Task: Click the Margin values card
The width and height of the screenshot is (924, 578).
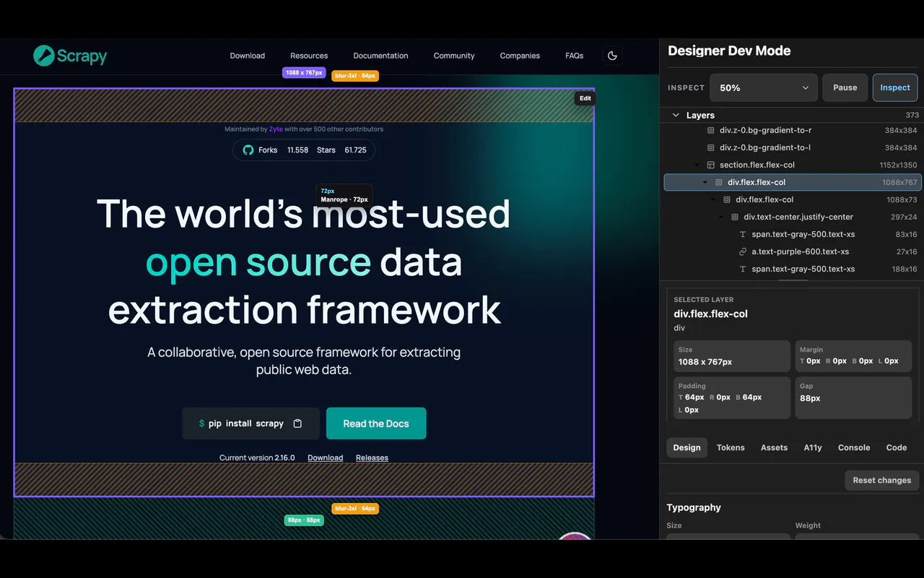Action: coord(853,356)
